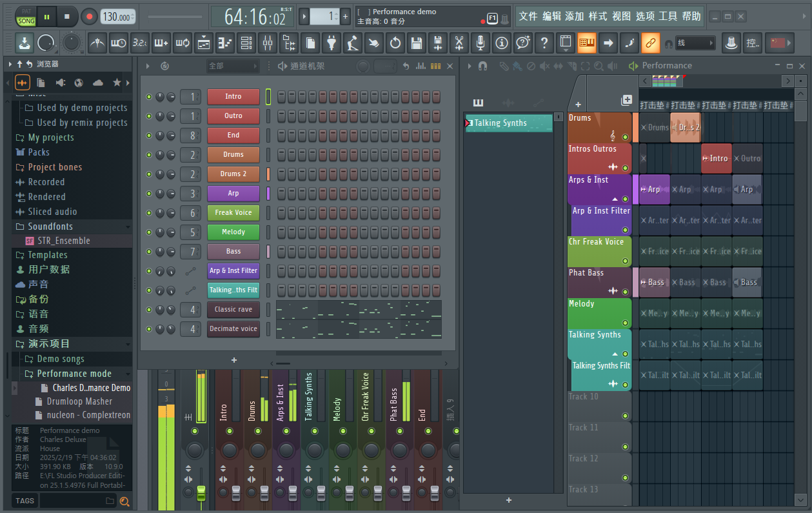Image resolution: width=812 pixels, height=513 pixels.
Task: Expand the Templates folder in browser
Action: pos(47,255)
